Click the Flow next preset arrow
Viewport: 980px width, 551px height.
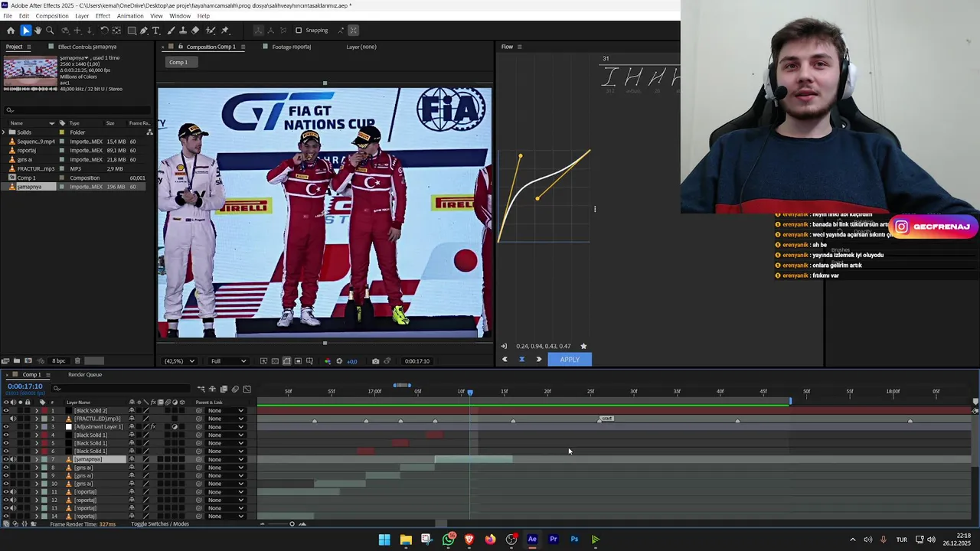[x=539, y=360]
